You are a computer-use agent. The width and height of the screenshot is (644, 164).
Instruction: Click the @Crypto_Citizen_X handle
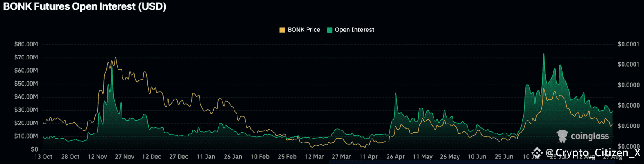[x=593, y=152]
